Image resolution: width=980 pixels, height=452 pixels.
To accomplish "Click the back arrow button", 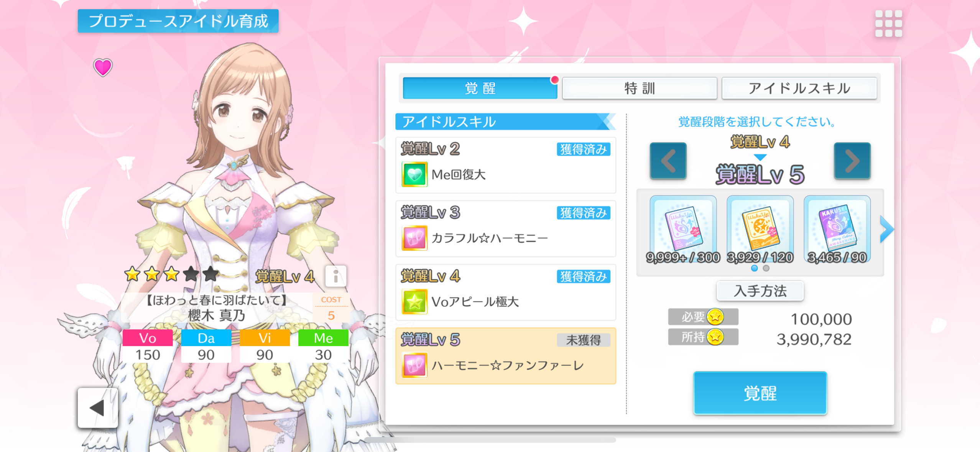I will pos(98,408).
